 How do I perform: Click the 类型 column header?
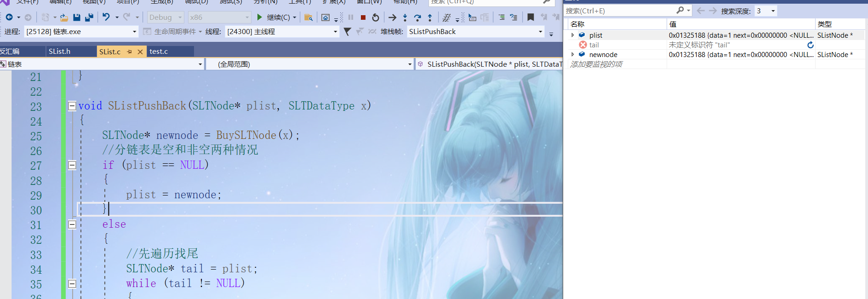pos(840,24)
